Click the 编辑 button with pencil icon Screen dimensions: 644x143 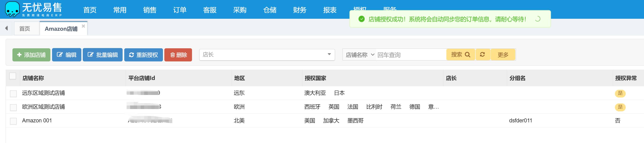[x=67, y=55]
